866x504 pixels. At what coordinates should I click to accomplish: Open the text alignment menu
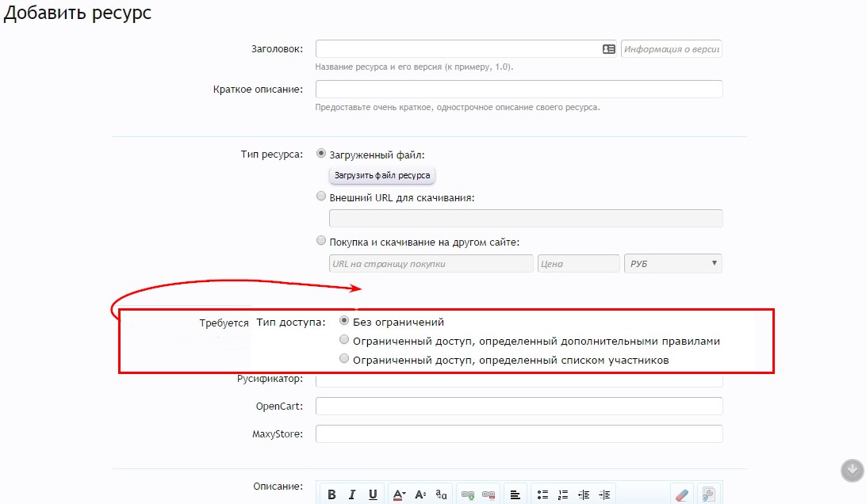click(x=515, y=494)
